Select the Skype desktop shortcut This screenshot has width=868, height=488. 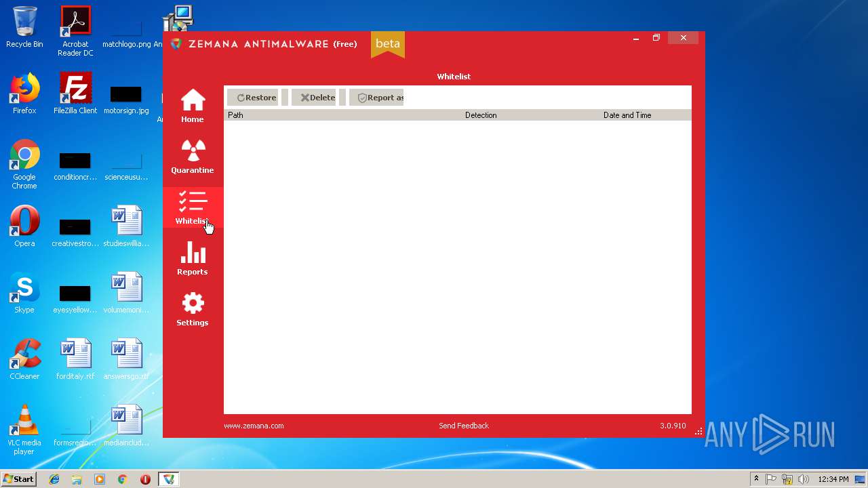[x=24, y=293]
